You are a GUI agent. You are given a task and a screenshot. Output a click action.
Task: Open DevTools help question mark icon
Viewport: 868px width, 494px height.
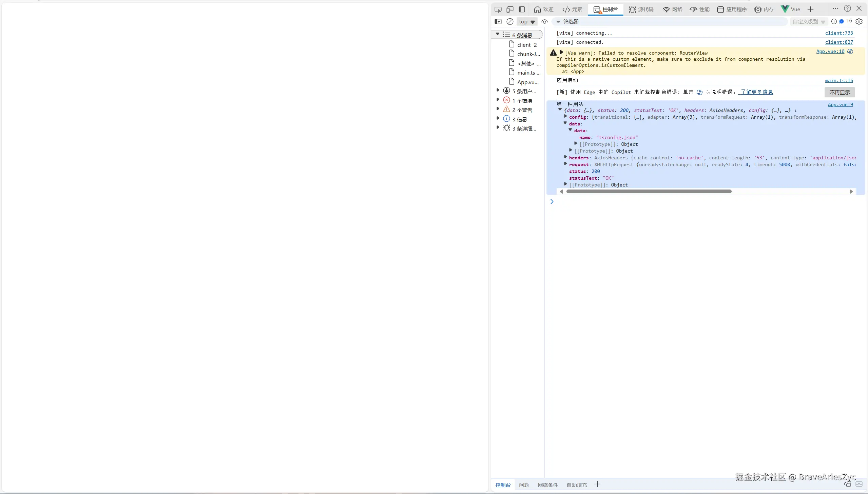coord(847,8)
